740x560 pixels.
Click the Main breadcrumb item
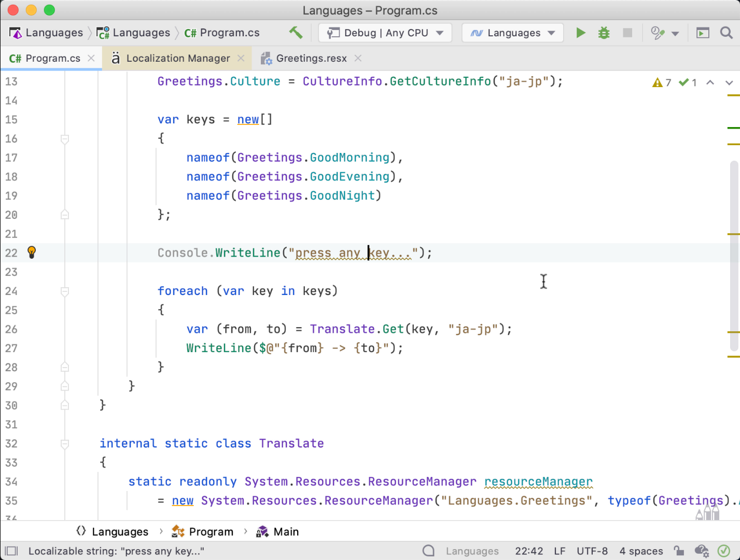(x=286, y=531)
